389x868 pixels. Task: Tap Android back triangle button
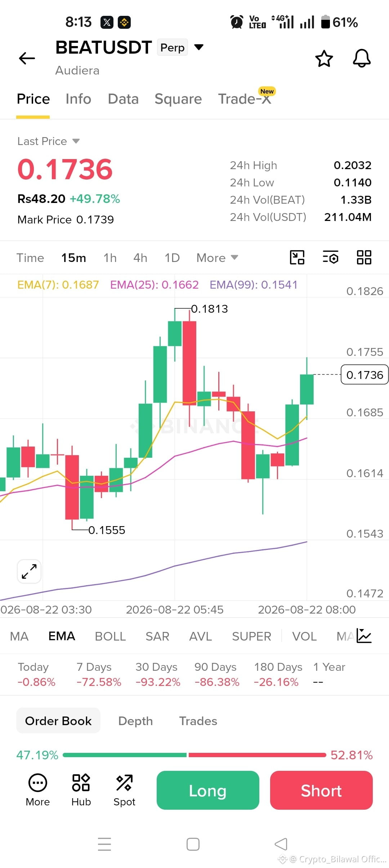click(281, 844)
